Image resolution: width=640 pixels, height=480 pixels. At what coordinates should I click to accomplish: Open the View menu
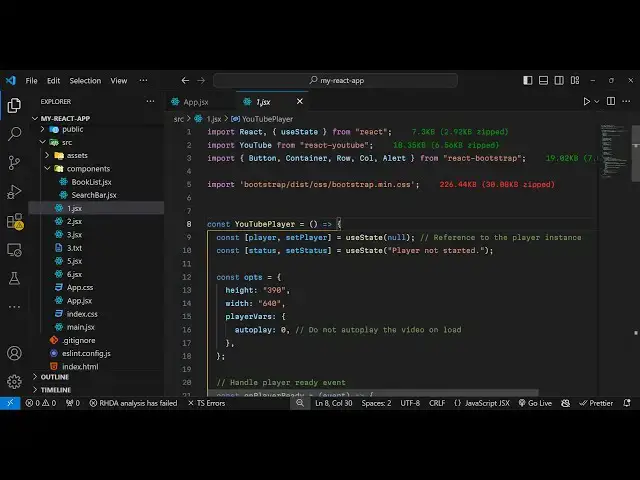coord(119,81)
